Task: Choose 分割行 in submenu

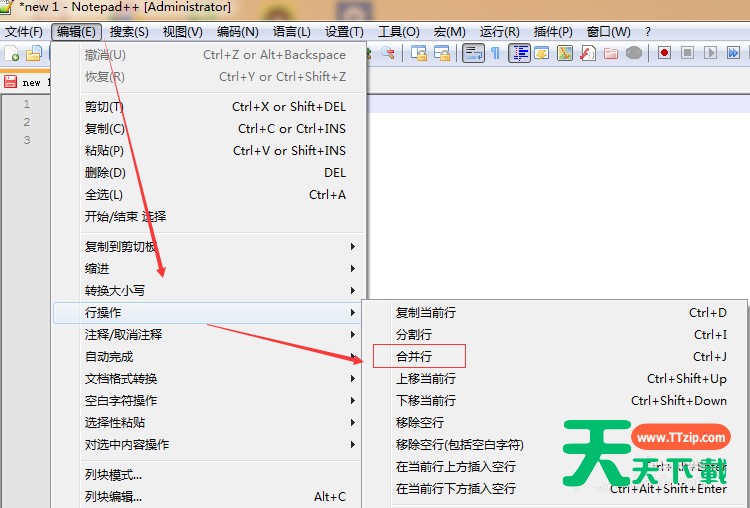Action: 554,335
